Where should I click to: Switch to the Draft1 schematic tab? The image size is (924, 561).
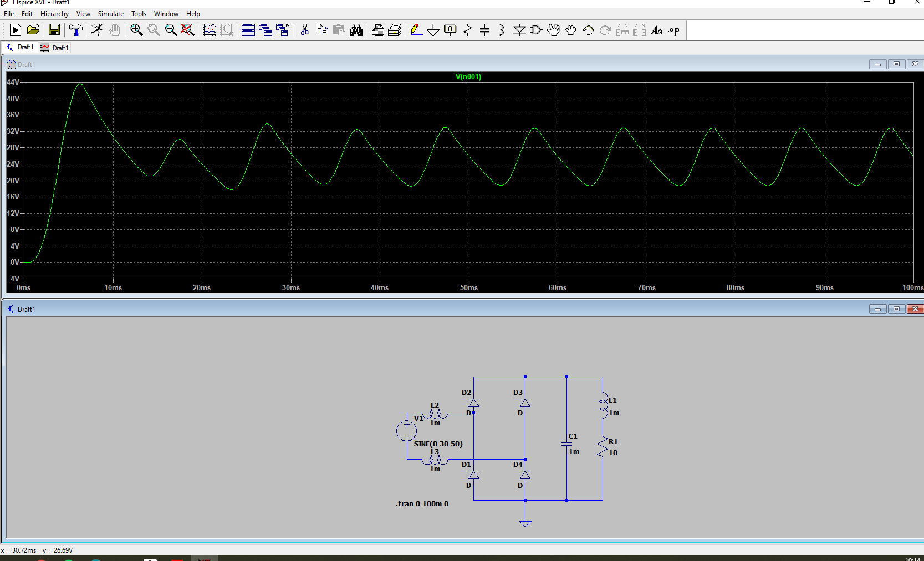tap(20, 47)
